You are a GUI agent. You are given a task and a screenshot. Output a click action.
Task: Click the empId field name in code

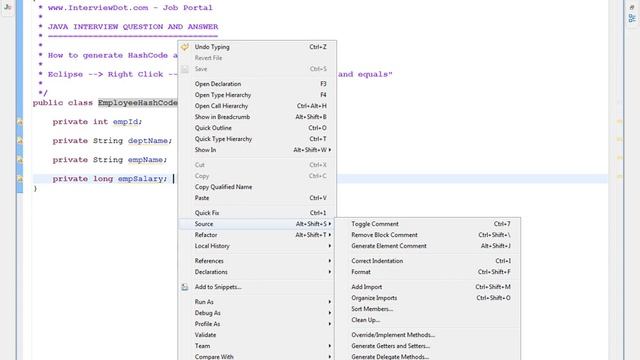click(x=125, y=122)
